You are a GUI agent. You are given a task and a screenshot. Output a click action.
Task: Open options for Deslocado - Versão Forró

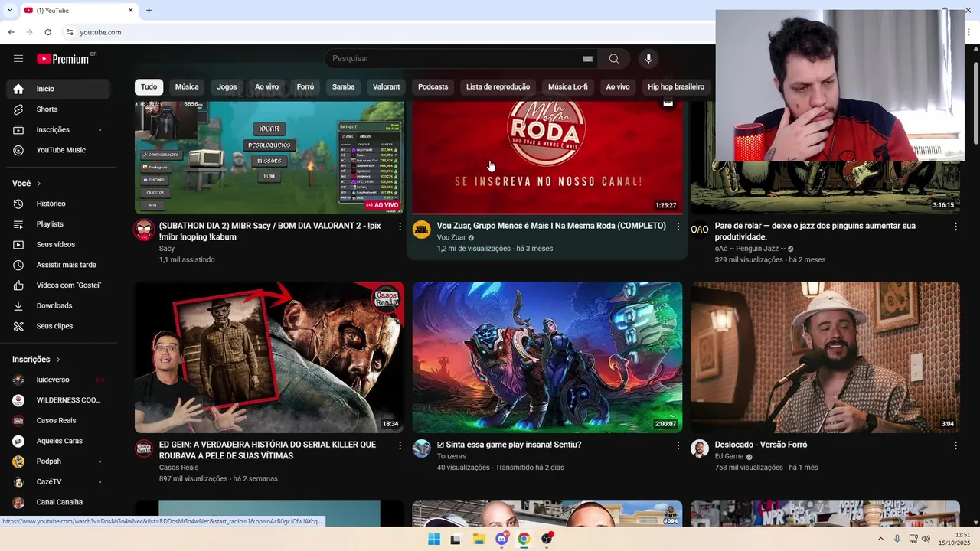(955, 445)
